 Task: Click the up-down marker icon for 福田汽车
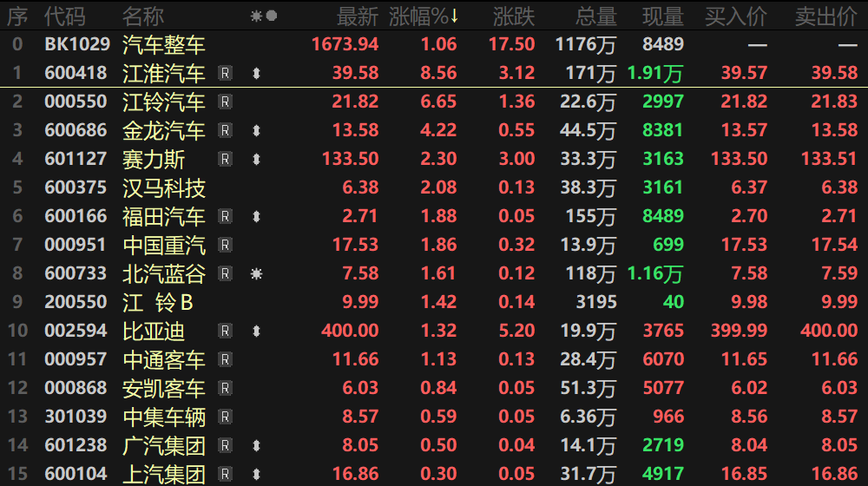pyautogui.click(x=256, y=216)
